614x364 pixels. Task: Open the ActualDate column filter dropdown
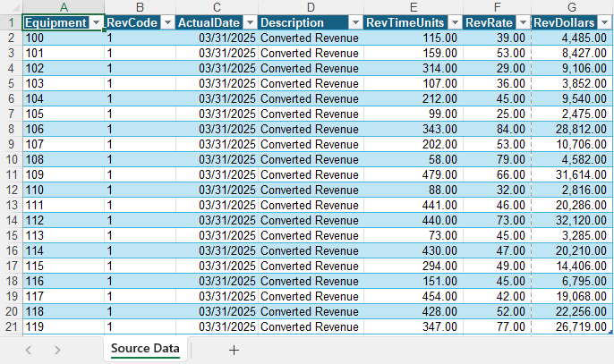250,22
